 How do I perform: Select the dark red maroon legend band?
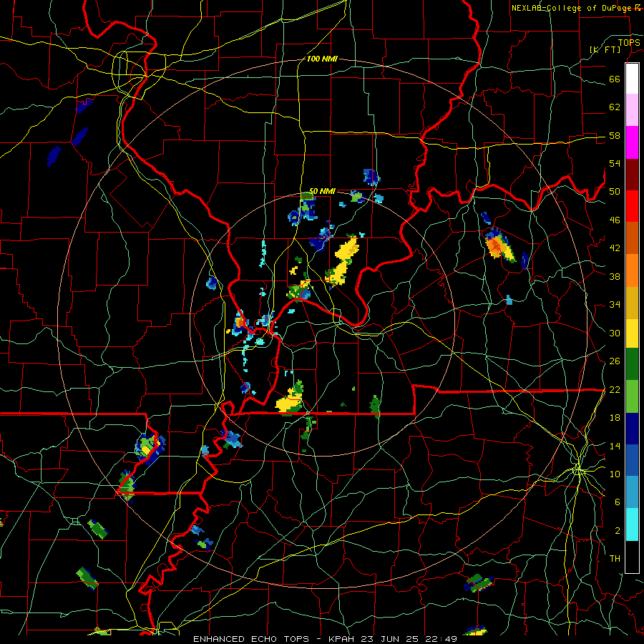coord(632,174)
